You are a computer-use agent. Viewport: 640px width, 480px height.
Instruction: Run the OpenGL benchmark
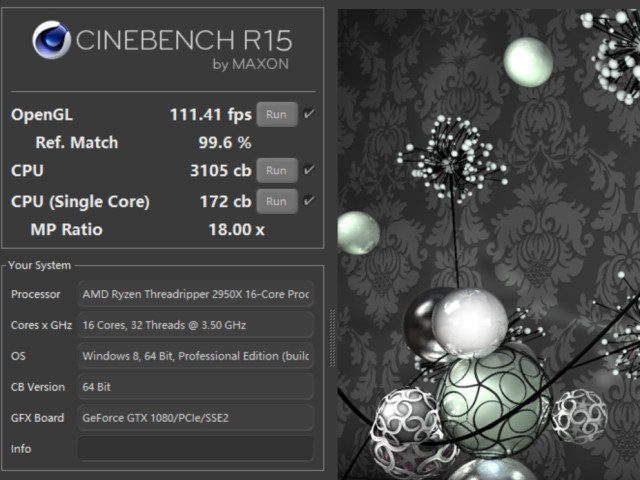(x=276, y=114)
